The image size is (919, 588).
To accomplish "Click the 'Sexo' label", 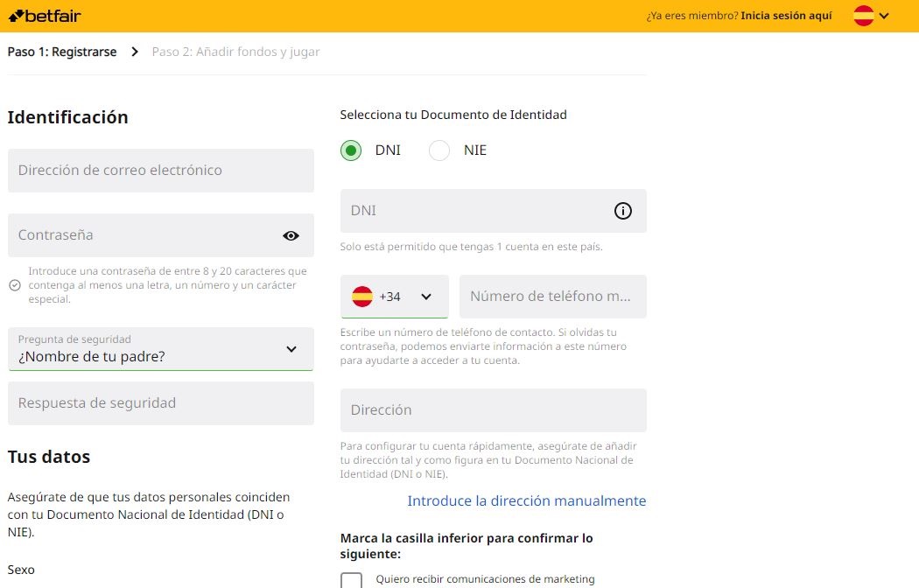I will pos(21,570).
